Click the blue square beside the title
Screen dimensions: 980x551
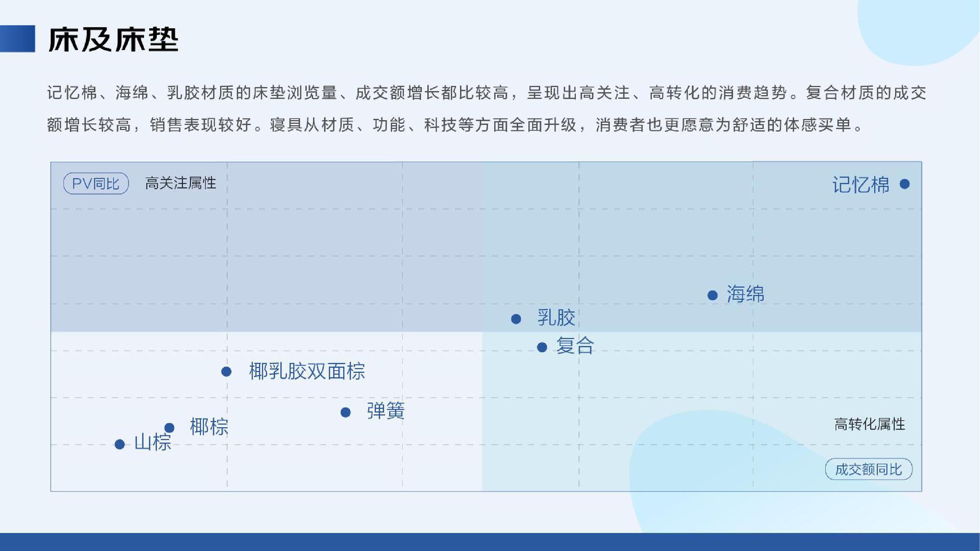click(x=18, y=39)
